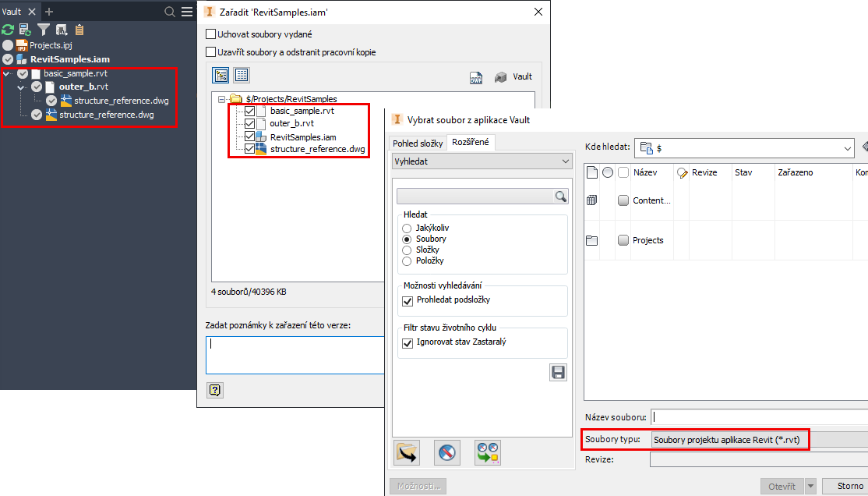
Task: Click the DWG icon of nested structure_reference.dwg
Action: click(66, 101)
